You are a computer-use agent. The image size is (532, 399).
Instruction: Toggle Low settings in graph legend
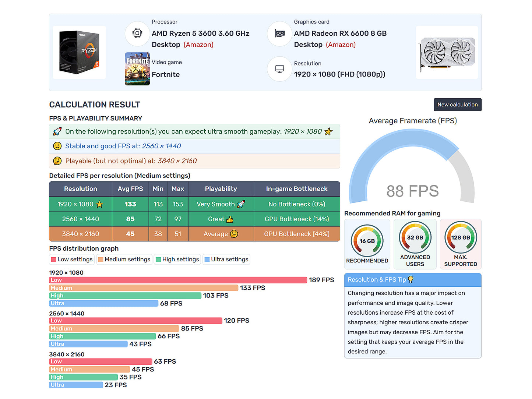(72, 259)
